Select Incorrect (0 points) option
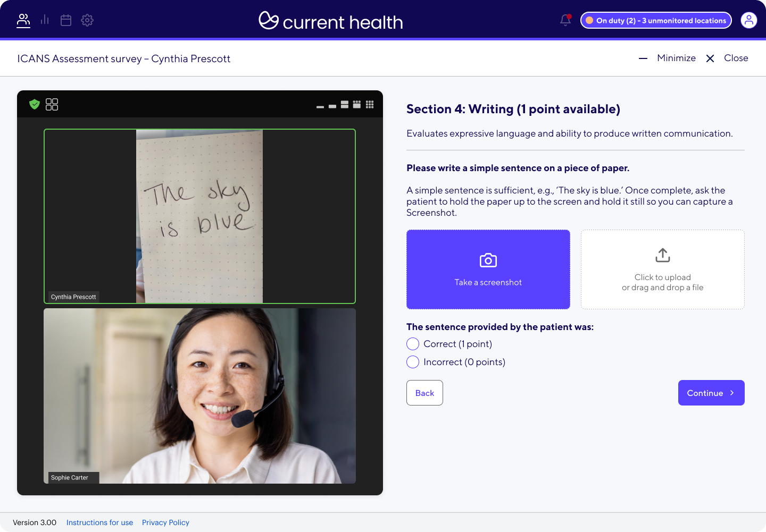This screenshot has width=766, height=532. 413,362
